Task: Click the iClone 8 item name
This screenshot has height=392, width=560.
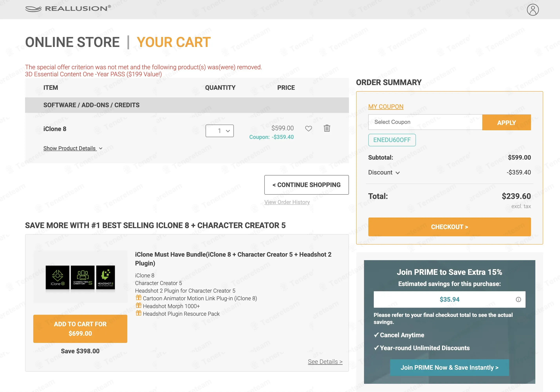Action: (55, 129)
